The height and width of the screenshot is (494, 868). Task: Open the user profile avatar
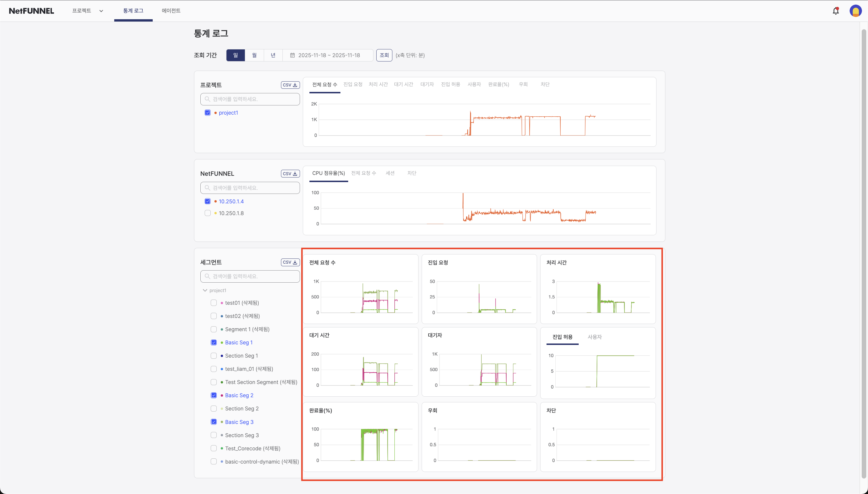point(855,11)
